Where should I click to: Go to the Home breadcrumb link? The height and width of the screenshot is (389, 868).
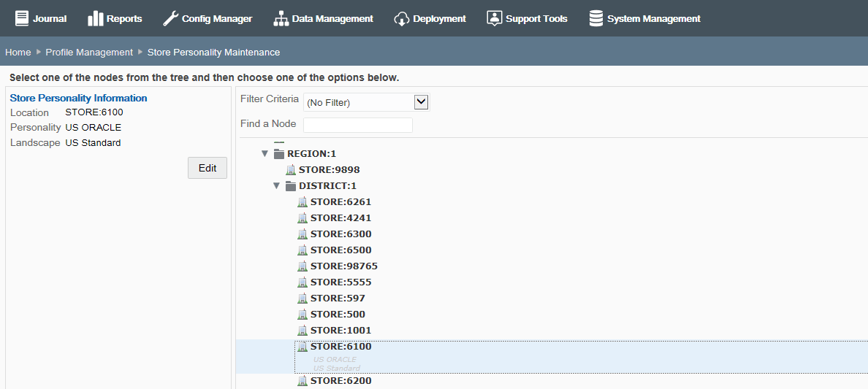click(18, 52)
